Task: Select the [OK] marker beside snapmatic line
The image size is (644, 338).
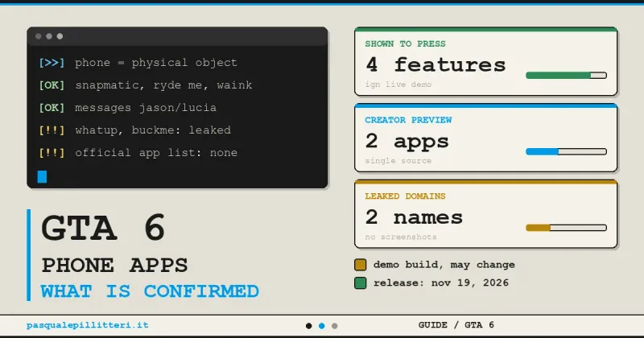Action: point(52,85)
